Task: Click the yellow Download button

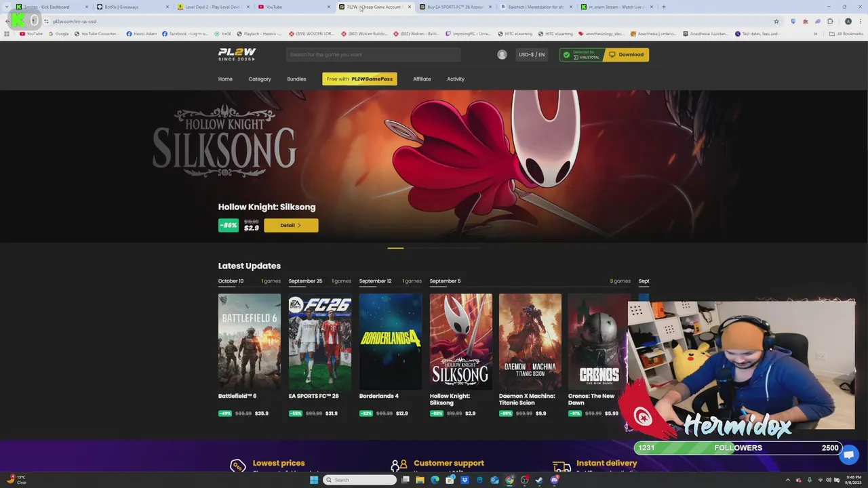Action: click(x=626, y=55)
